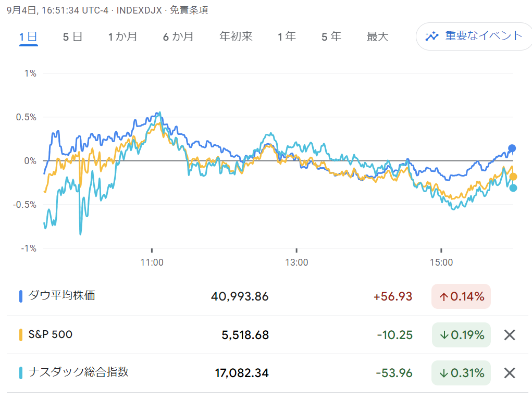532x400 pixels.
Task: Click the cyan ナスダック color marker
Action: 21,372
